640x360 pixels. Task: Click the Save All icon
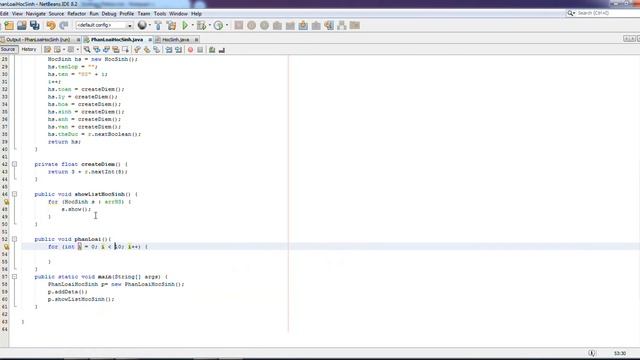tap(35, 25)
